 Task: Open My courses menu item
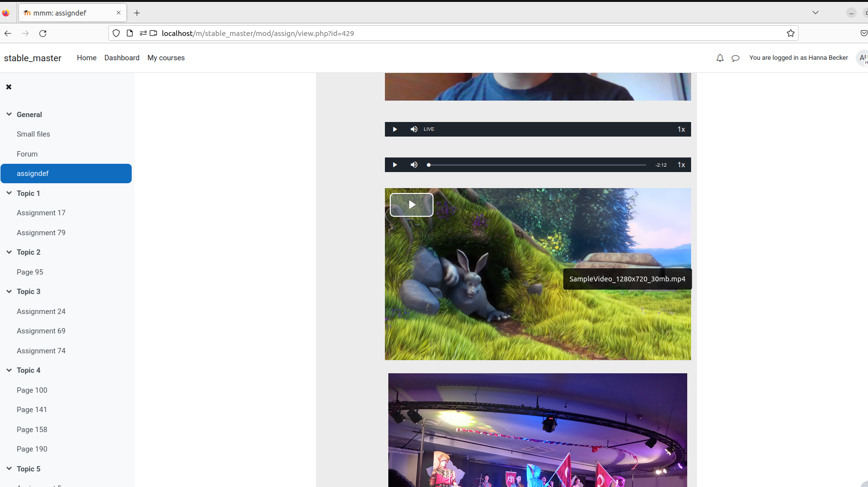(x=166, y=58)
